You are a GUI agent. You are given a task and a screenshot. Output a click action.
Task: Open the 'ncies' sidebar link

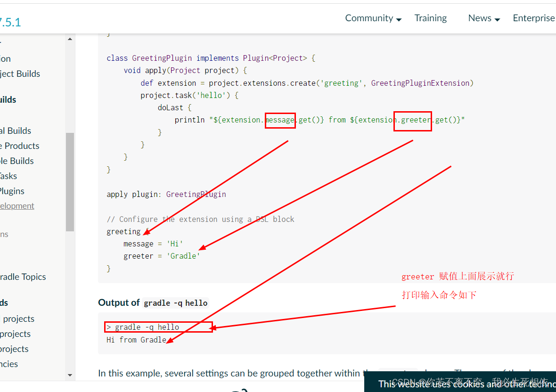pos(9,364)
